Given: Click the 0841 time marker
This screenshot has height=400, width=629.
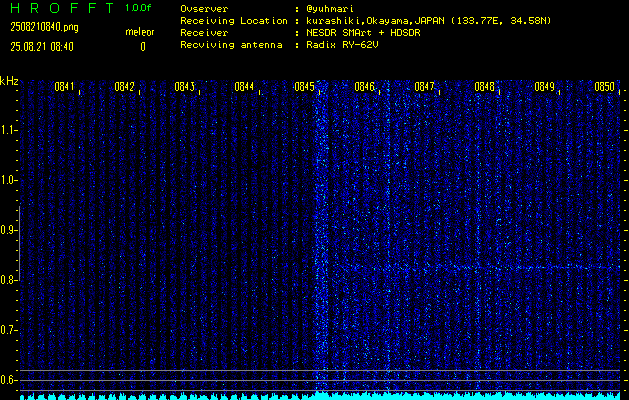Looking at the screenshot, I should pyautogui.click(x=64, y=87).
